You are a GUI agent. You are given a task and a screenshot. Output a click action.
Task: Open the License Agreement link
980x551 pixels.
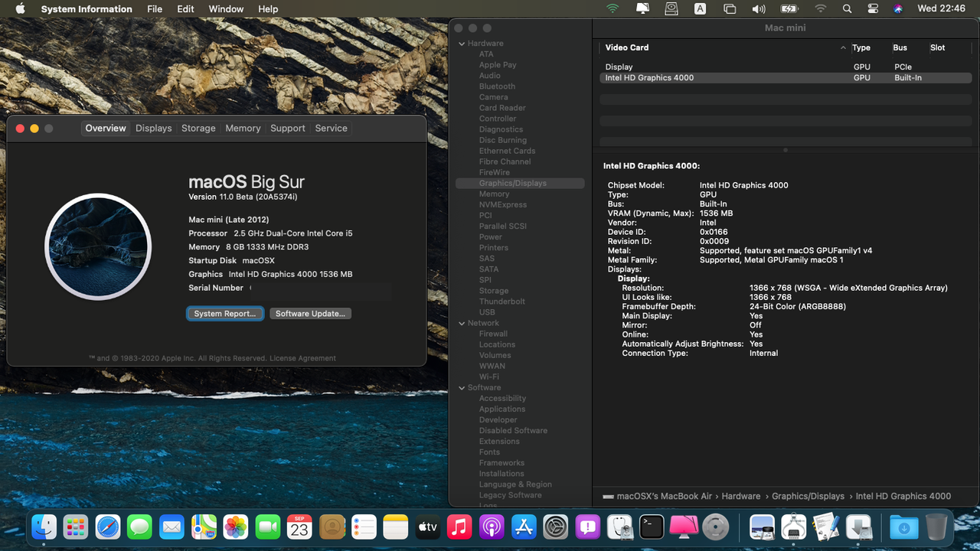tap(302, 358)
